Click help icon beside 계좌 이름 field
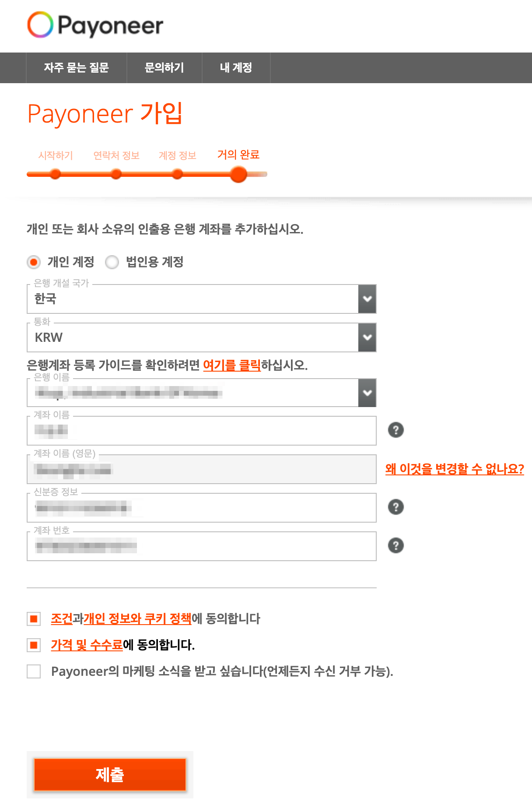This screenshot has height=801, width=532. pyautogui.click(x=395, y=430)
